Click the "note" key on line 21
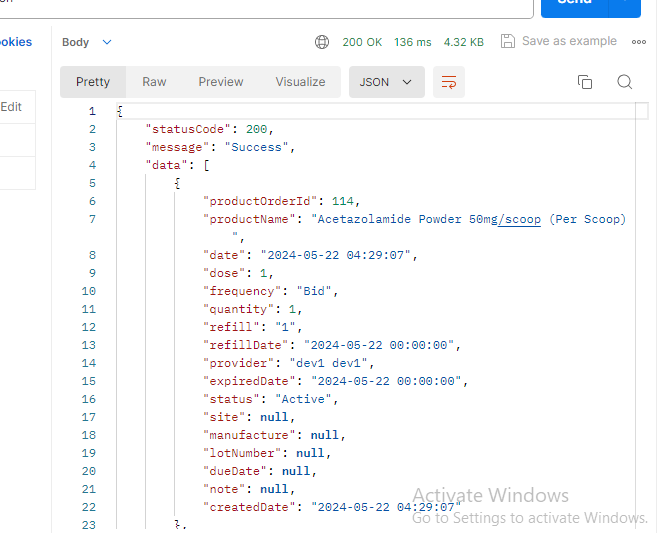Viewport: 672px width, 533px height. [x=224, y=489]
